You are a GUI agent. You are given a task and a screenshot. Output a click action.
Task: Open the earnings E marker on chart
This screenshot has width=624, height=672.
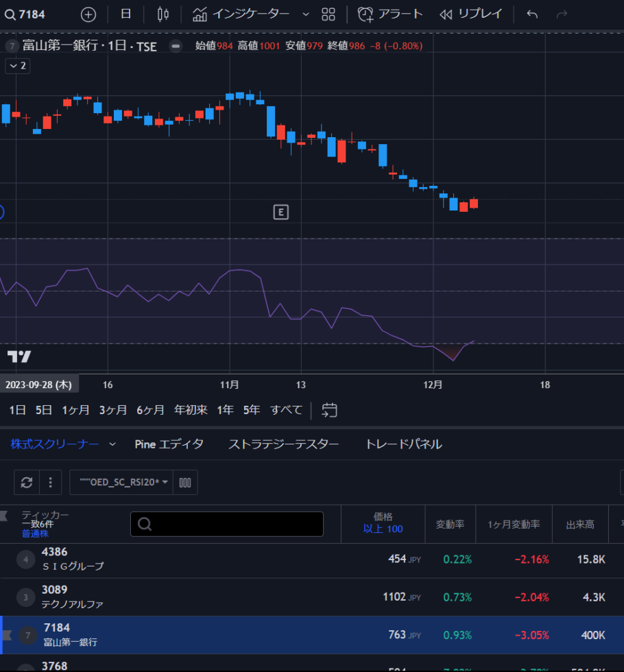[281, 212]
